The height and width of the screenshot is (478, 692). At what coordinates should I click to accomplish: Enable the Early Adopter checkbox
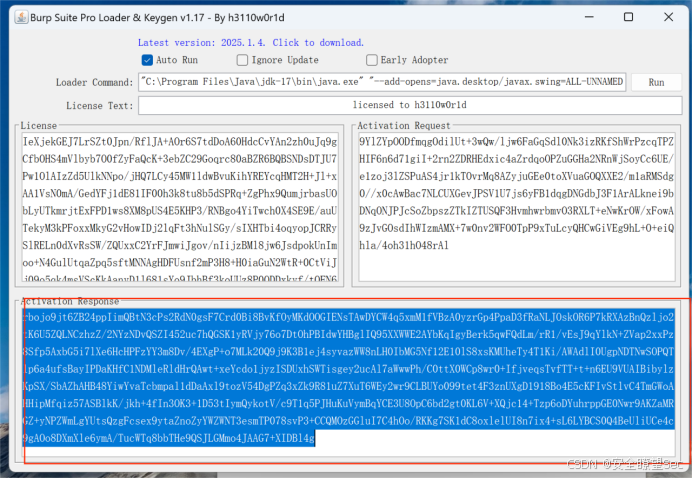(x=372, y=60)
